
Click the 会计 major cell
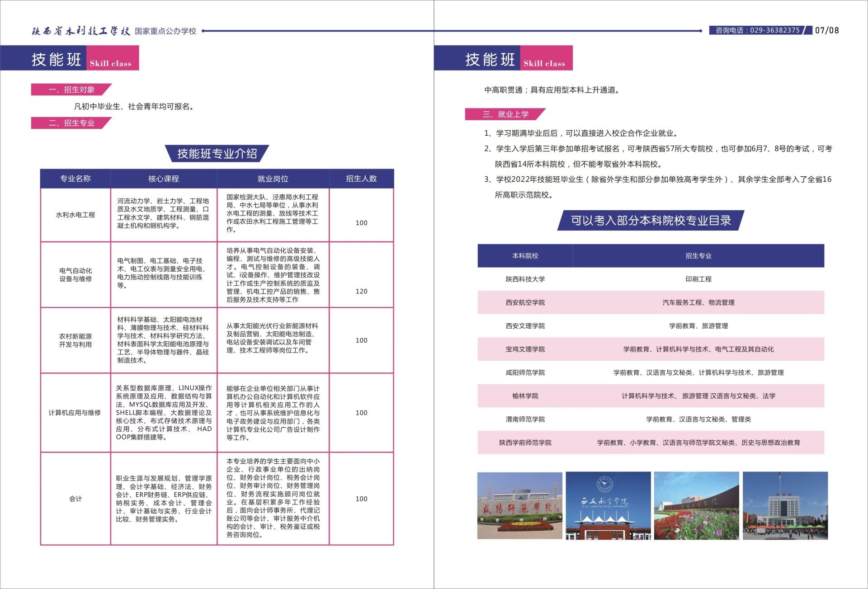click(x=75, y=499)
